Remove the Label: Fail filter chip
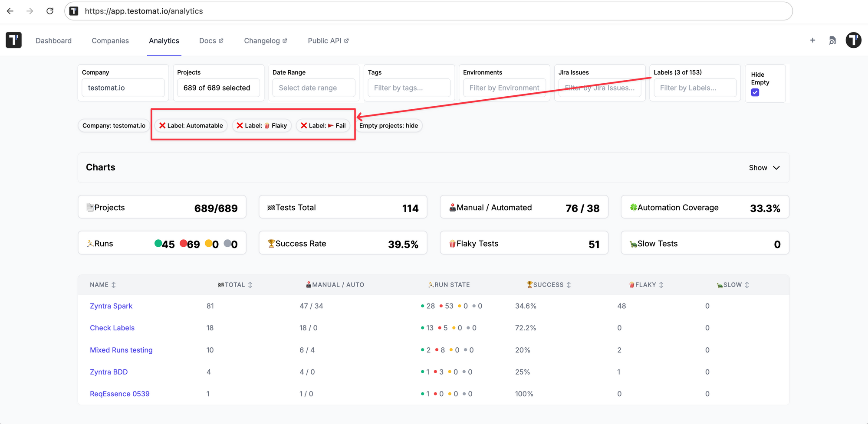 coord(304,125)
